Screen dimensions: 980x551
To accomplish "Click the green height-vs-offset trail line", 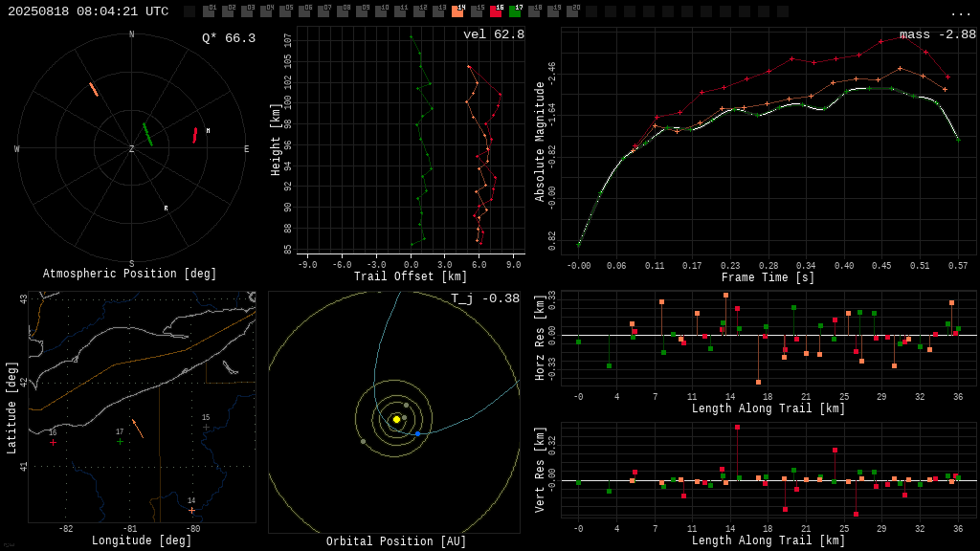I will (422, 141).
